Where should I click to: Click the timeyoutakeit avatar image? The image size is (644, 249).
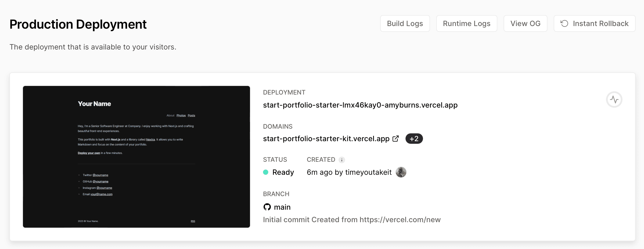tap(401, 172)
